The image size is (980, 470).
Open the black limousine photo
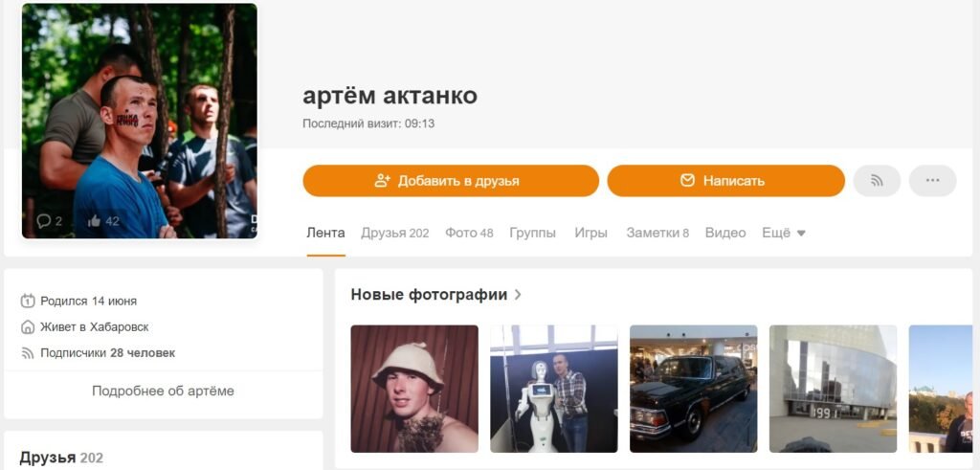coord(693,389)
